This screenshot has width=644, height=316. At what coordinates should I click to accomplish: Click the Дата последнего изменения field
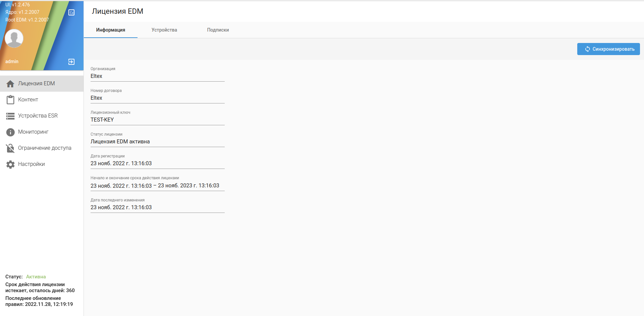tap(158, 208)
